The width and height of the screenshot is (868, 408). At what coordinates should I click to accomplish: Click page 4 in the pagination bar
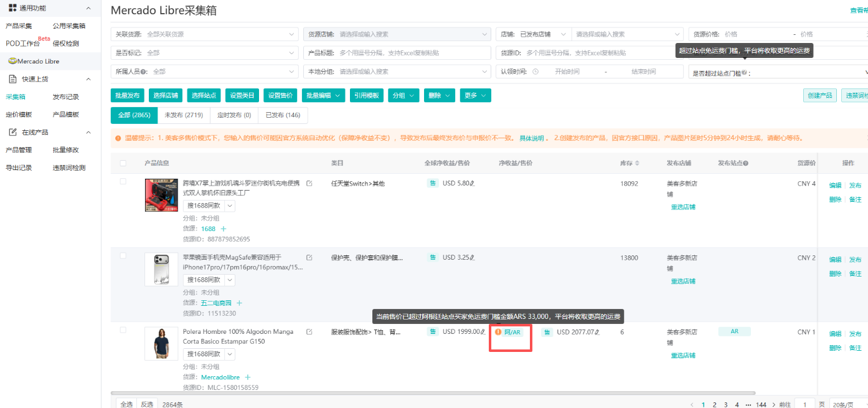click(737, 404)
